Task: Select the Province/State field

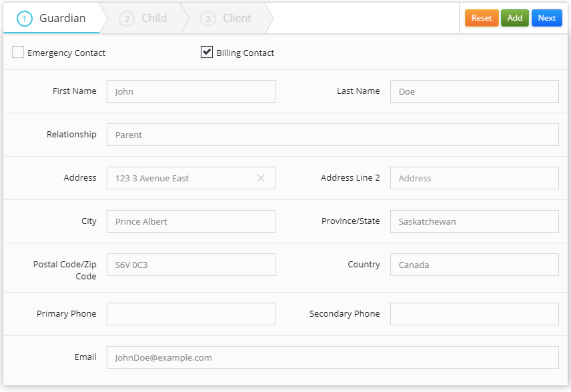Action: pyautogui.click(x=474, y=221)
